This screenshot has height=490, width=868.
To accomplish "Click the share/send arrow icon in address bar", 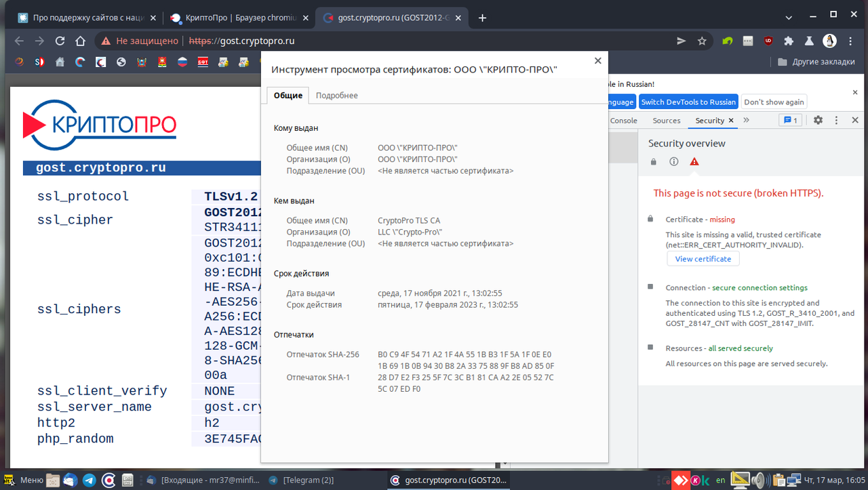I will 682,41.
